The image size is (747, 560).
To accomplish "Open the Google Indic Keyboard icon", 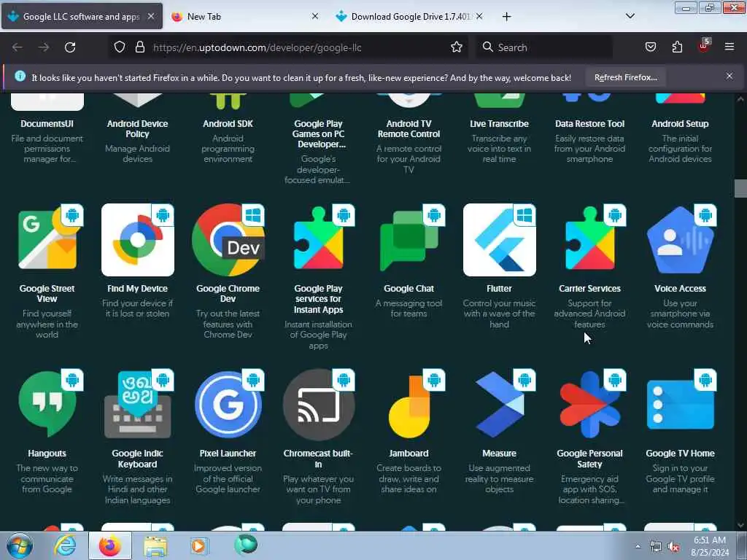I will coord(138,405).
